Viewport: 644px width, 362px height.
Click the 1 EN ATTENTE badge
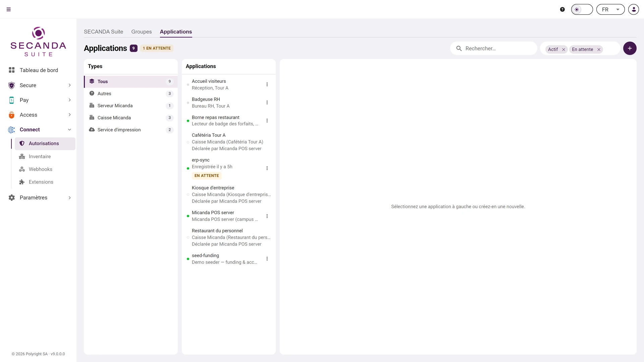tap(157, 48)
